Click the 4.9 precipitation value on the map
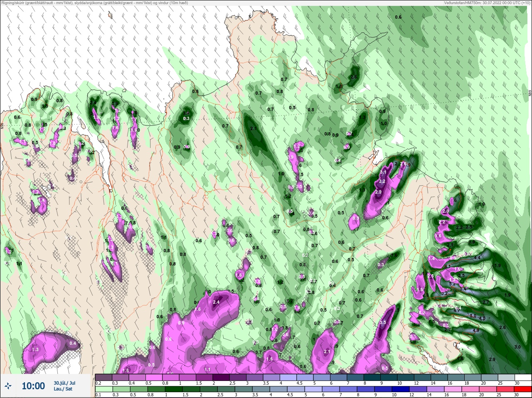The image size is (532, 398). [x=476, y=330]
